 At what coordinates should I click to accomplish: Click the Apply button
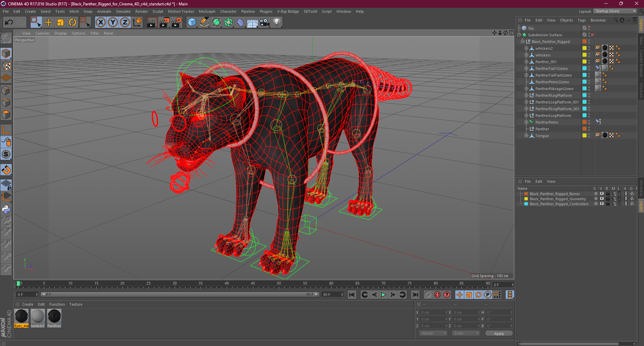pos(499,334)
